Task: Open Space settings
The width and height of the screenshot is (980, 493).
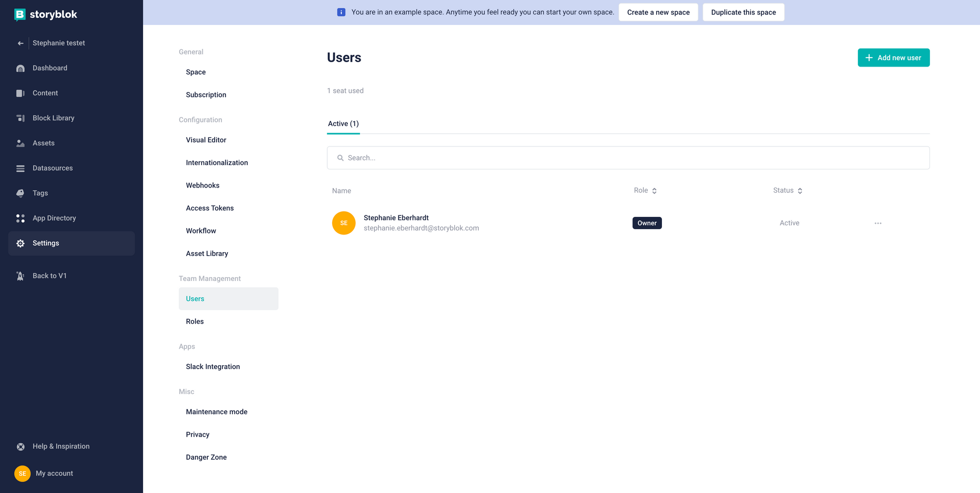Action: tap(196, 72)
